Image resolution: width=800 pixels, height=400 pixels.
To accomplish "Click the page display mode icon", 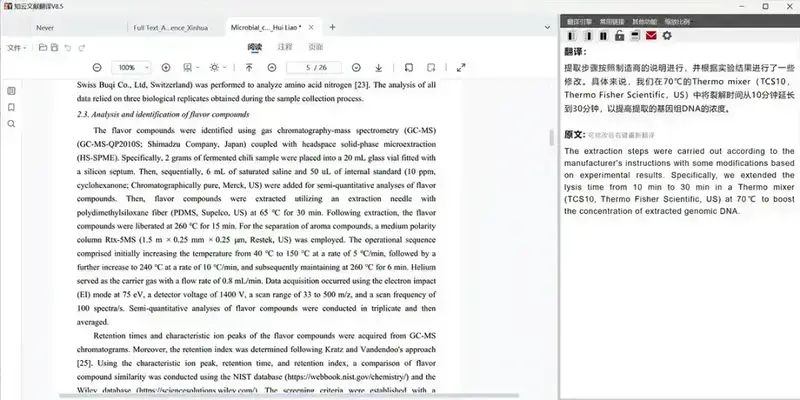I will [187, 67].
